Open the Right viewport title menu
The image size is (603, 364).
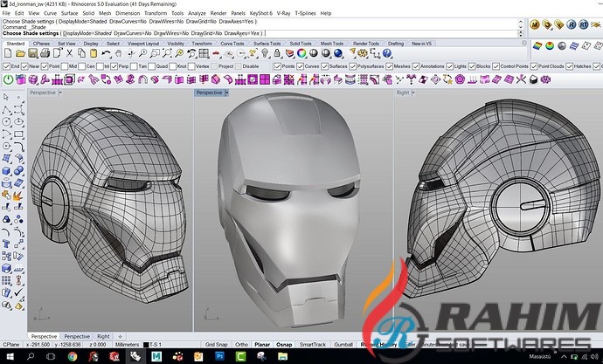pos(404,92)
